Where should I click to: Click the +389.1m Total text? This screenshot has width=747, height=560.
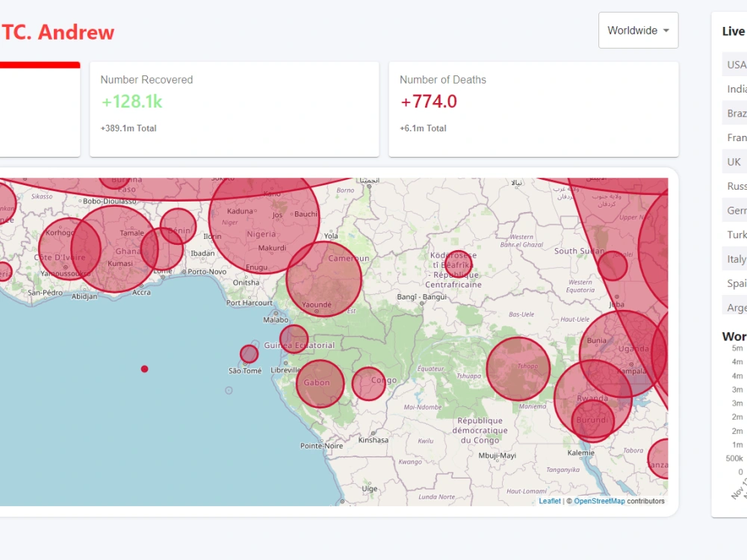click(x=128, y=128)
